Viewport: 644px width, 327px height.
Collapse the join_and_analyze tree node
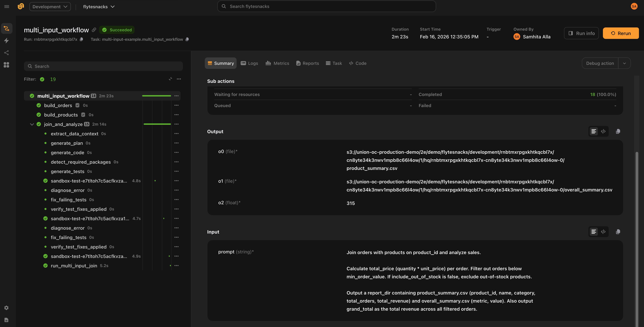[32, 124]
